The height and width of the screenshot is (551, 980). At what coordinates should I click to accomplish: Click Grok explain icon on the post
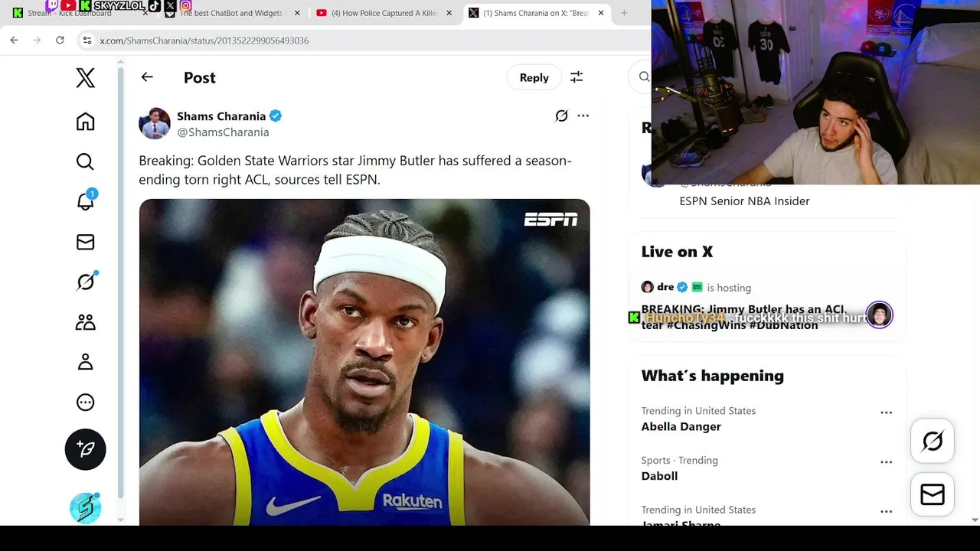point(561,116)
